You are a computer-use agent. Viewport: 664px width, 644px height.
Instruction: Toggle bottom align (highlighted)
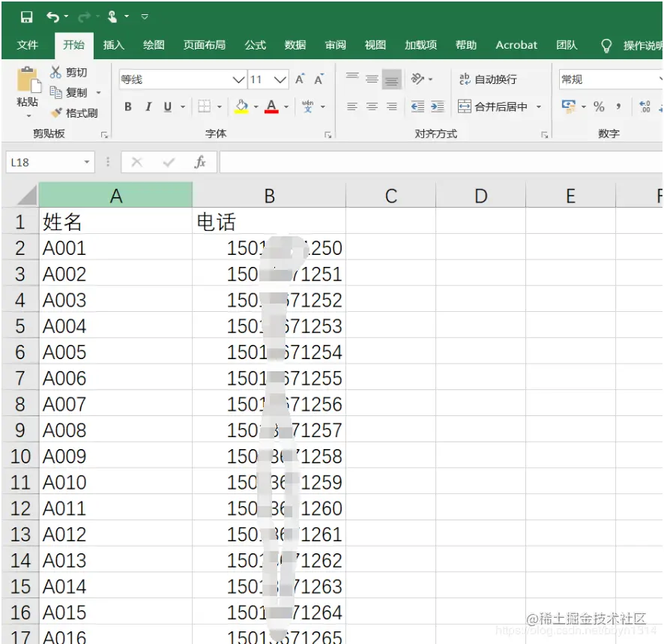click(392, 79)
